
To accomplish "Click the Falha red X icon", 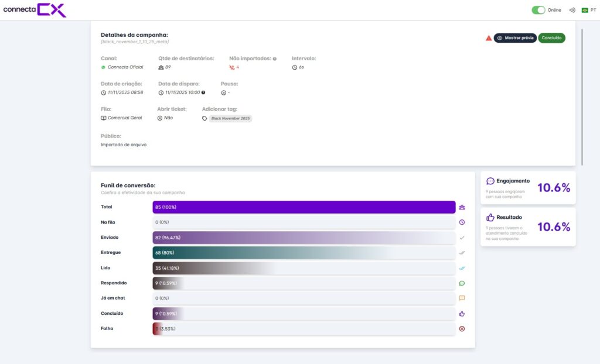I will (x=462, y=329).
